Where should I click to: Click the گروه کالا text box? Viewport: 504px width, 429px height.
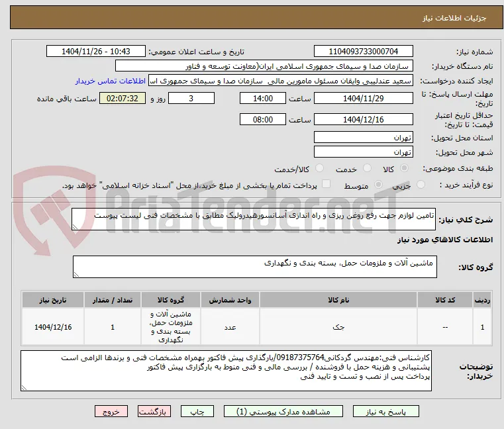[254, 267]
